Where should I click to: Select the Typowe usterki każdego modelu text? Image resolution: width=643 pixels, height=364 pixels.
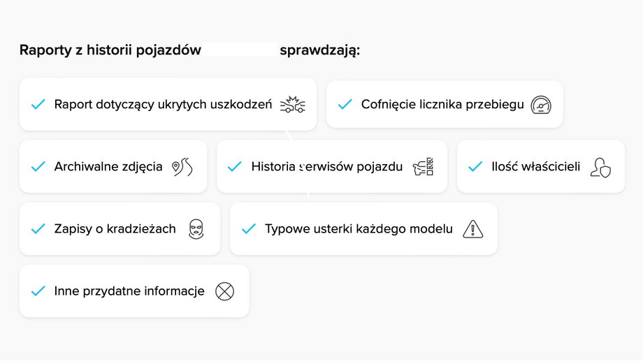(359, 229)
